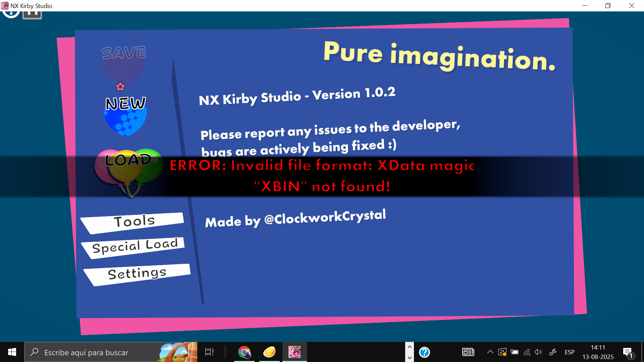
Task: Open the Wi-Fi network icon
Action: coord(527,352)
